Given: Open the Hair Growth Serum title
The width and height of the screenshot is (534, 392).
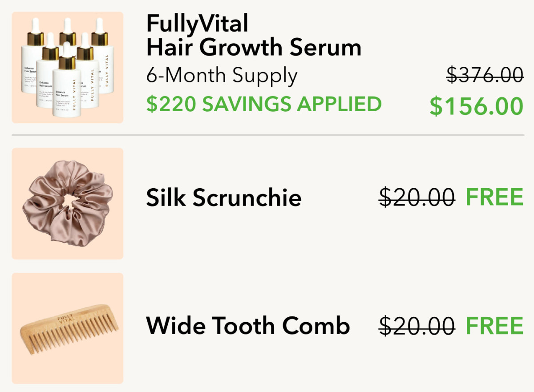Looking at the screenshot, I should pyautogui.click(x=254, y=48).
